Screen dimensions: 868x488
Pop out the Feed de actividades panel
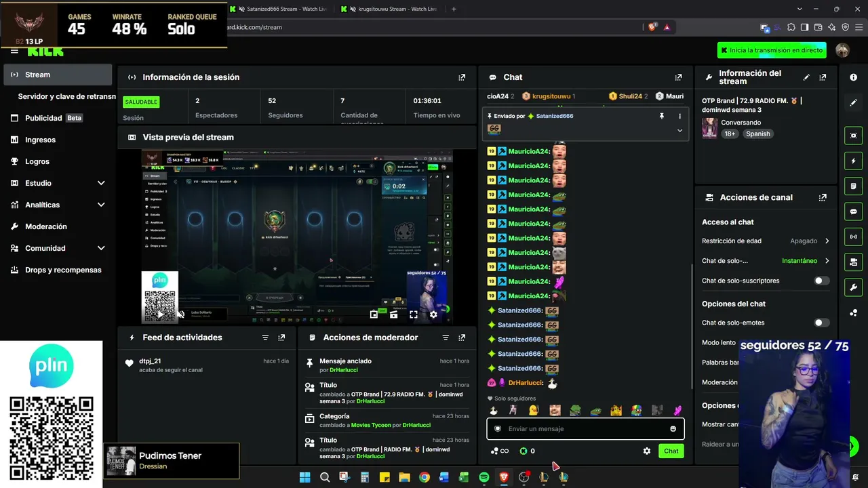tap(281, 338)
